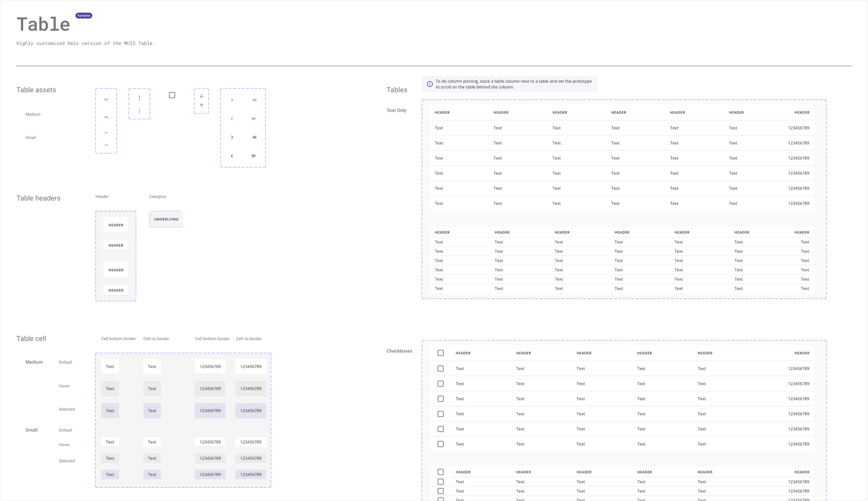Viewport: 868px width, 501px height.
Task: Click the info icon beside column pinning note
Action: [430, 84]
